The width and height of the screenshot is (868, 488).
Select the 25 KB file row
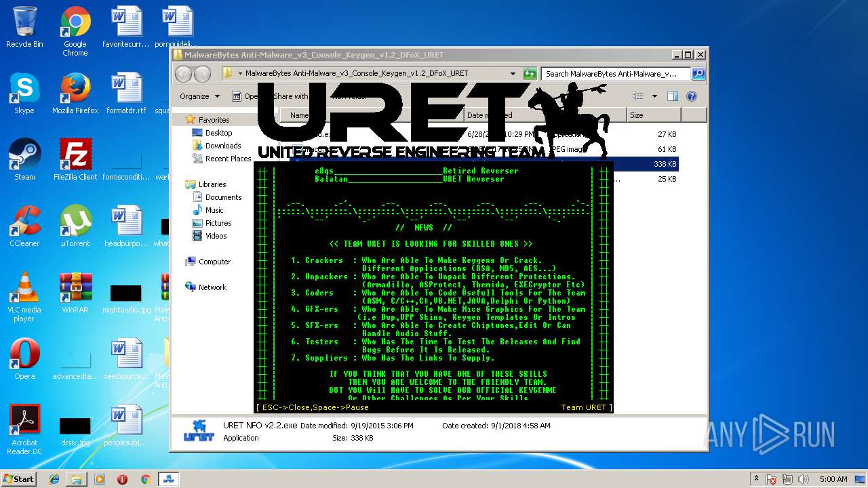[484, 179]
